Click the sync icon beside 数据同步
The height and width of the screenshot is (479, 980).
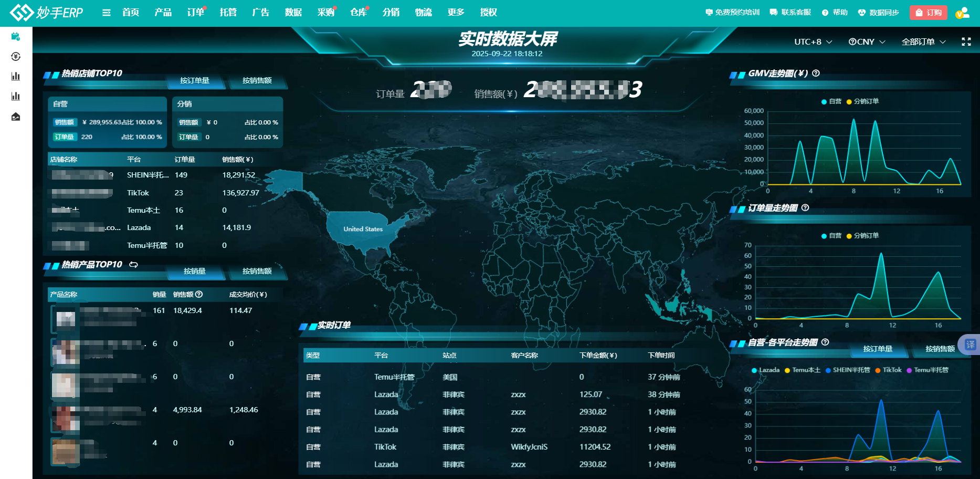[861, 13]
